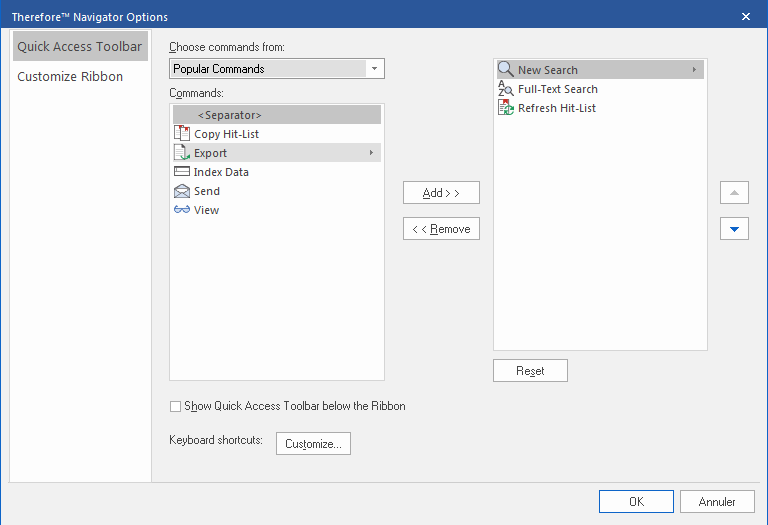
Task: Select Full-Text Search text in toolbar list
Action: (x=558, y=89)
